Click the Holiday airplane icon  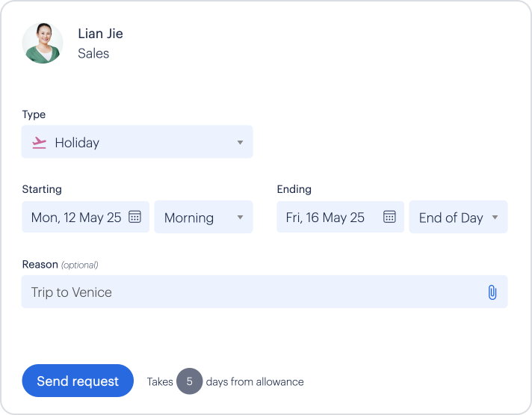39,142
